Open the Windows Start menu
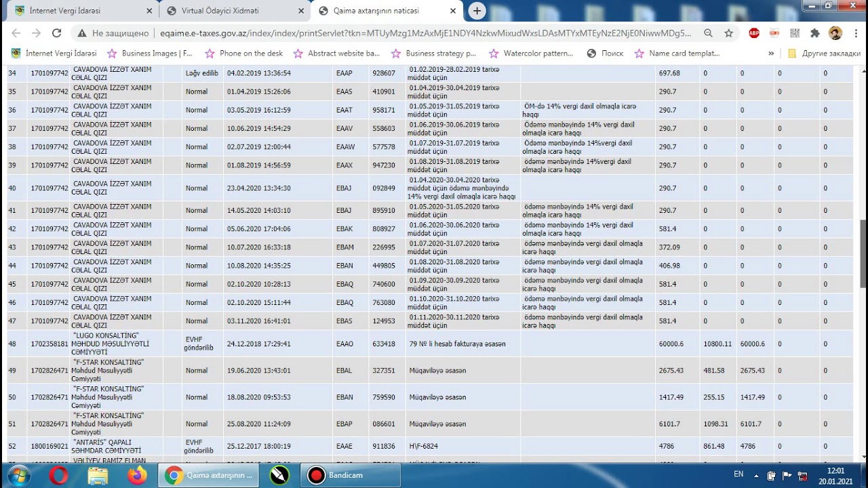 pyautogui.click(x=18, y=475)
